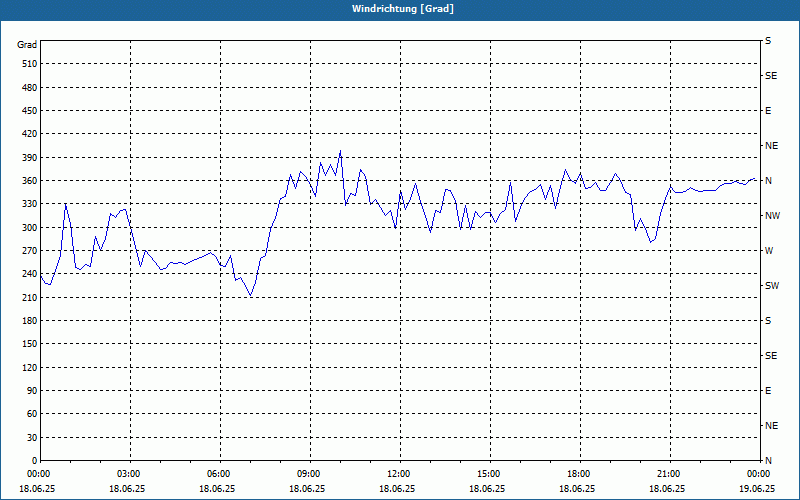Select the y-axis value '60'
Screen dimensions: 800x500
(32, 414)
